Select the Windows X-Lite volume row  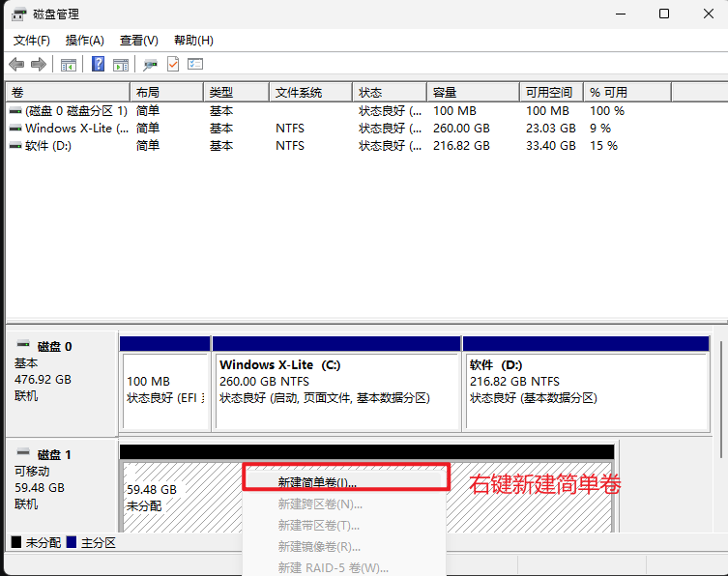pos(339,129)
